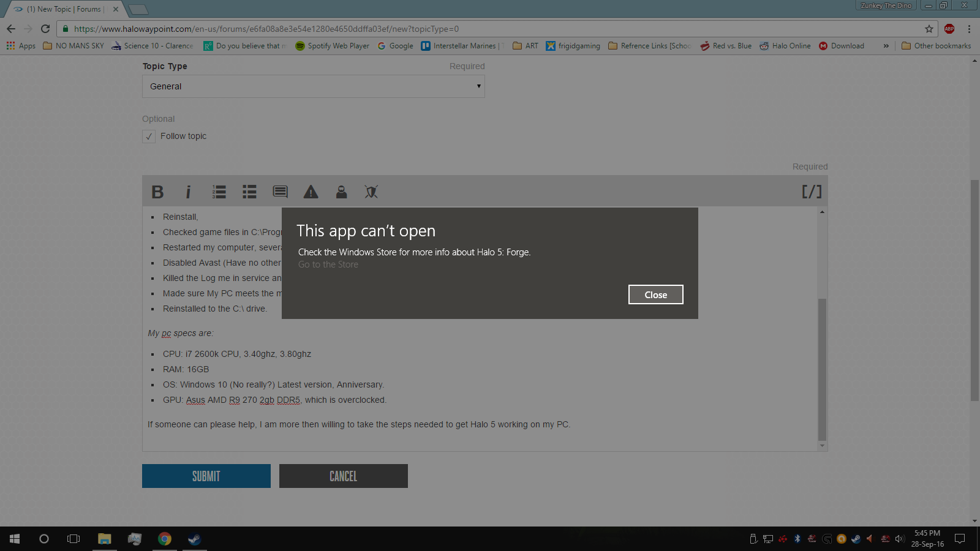Insert a numbered list in the editor
This screenshot has height=551, width=980.
click(219, 192)
